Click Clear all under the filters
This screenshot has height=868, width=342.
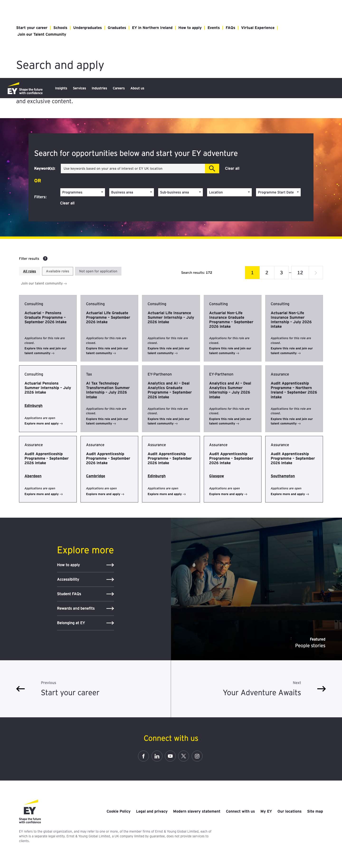click(67, 203)
